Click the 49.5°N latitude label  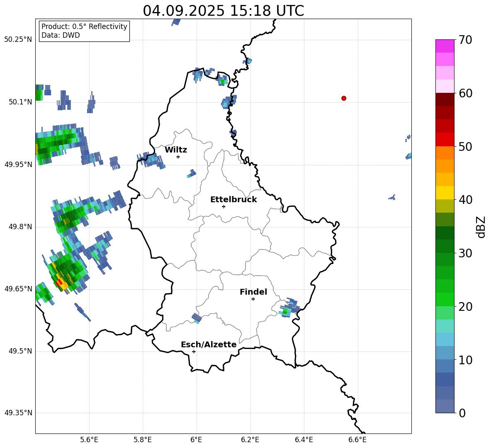20,351
